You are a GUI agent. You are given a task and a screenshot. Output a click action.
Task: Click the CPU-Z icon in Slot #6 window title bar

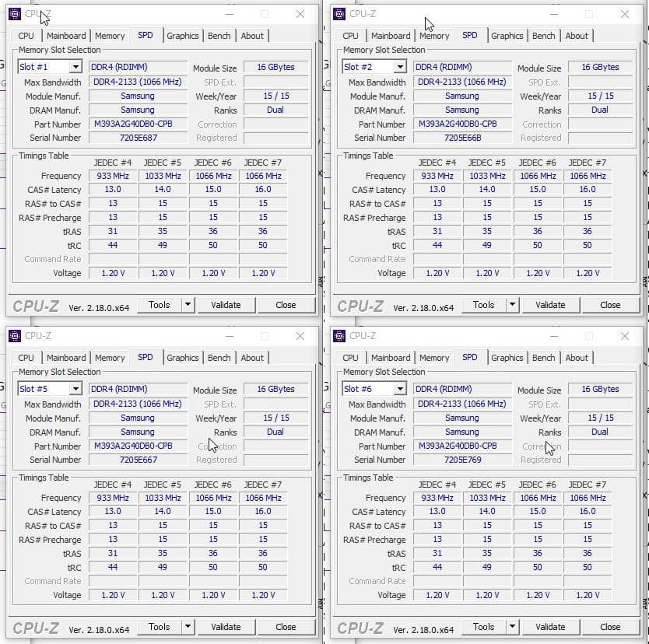click(x=338, y=335)
